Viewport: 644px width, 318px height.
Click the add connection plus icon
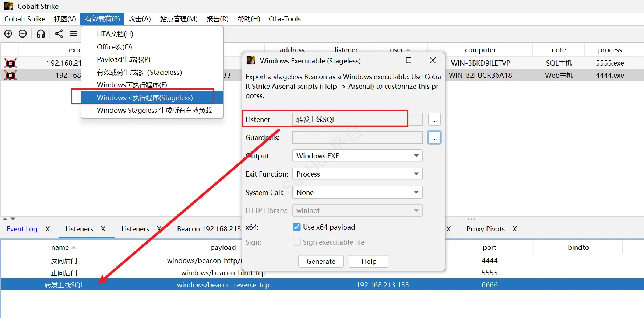pyautogui.click(x=8, y=34)
